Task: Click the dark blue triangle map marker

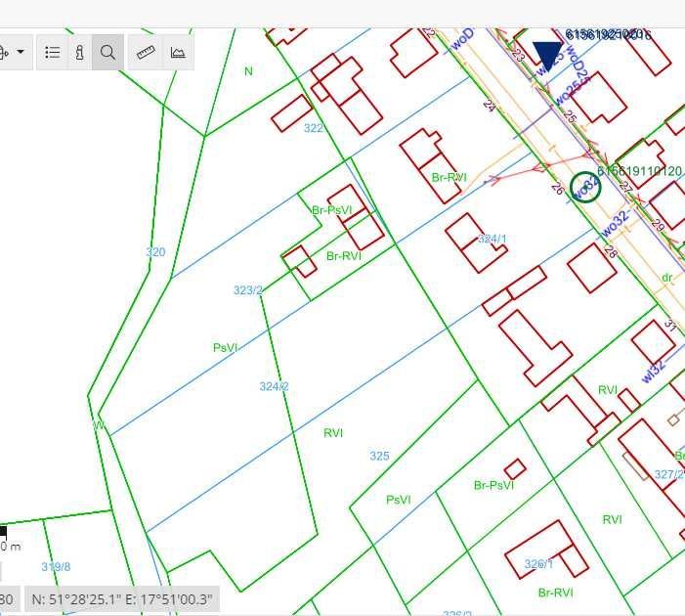Action: [548, 56]
